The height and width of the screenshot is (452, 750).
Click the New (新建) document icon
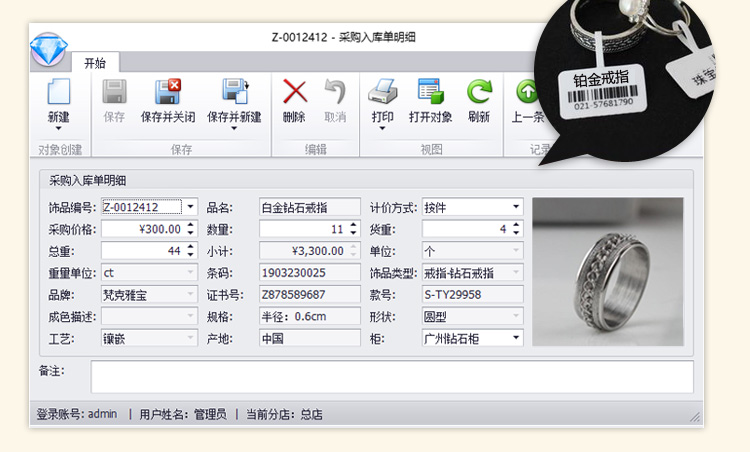click(58, 92)
